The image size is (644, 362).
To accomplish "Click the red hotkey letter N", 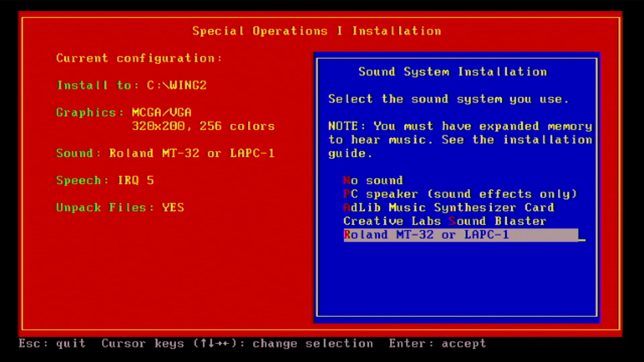I will tap(346, 181).
